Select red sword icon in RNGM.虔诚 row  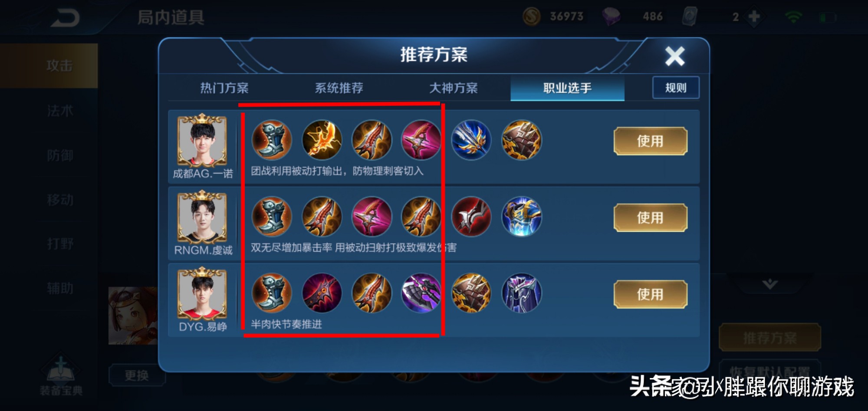471,217
